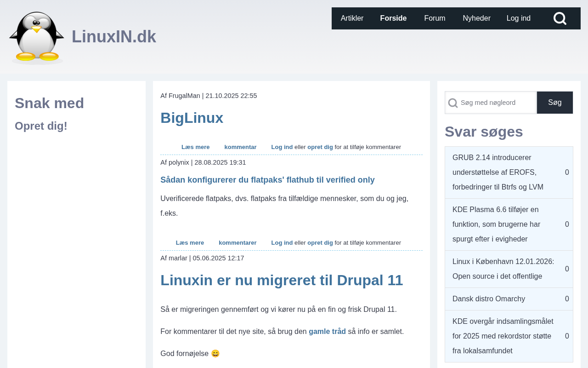Go to Forside in navigation
This screenshot has width=588, height=368.
(393, 18)
